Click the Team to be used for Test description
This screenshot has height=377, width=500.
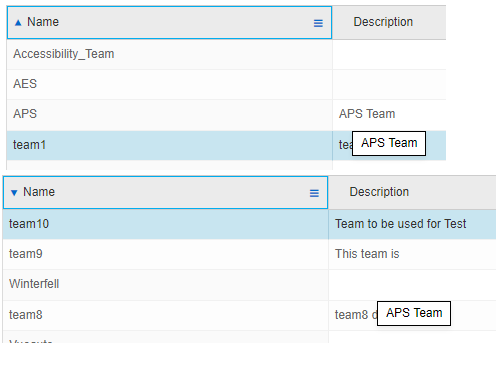tap(400, 224)
